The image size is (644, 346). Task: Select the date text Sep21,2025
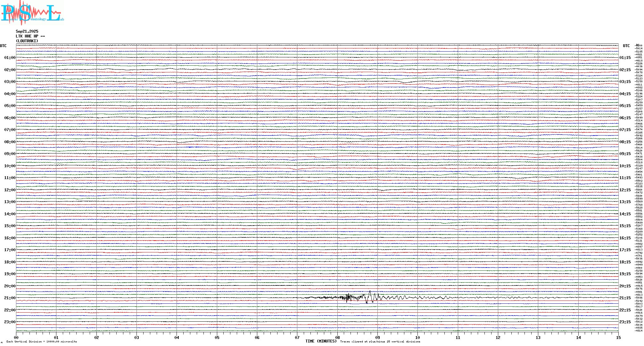click(x=27, y=31)
